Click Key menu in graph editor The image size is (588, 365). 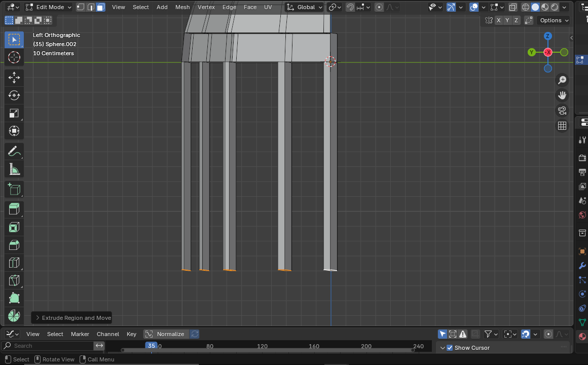(x=131, y=334)
